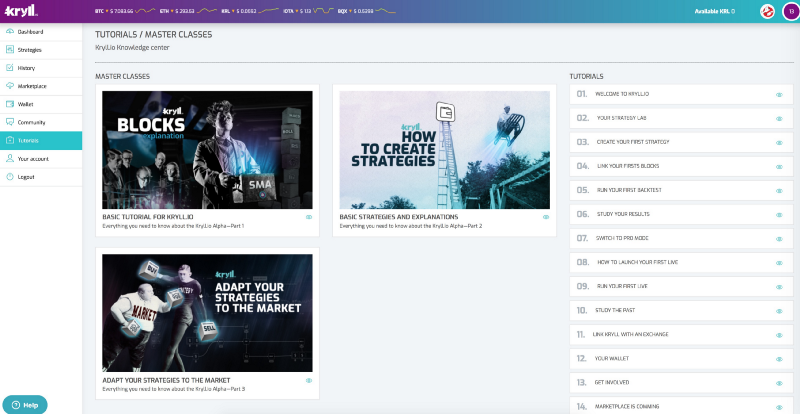Click the Tutorials icon in sidebar

click(x=10, y=140)
